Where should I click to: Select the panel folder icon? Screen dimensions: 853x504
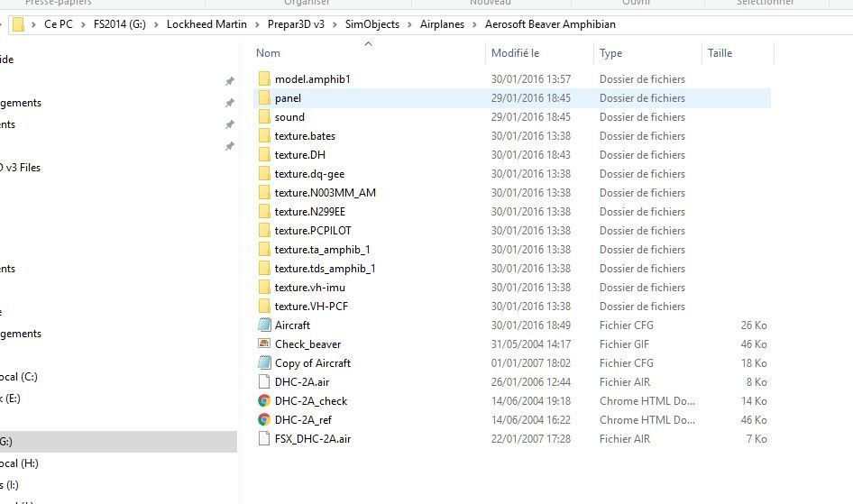[x=264, y=98]
